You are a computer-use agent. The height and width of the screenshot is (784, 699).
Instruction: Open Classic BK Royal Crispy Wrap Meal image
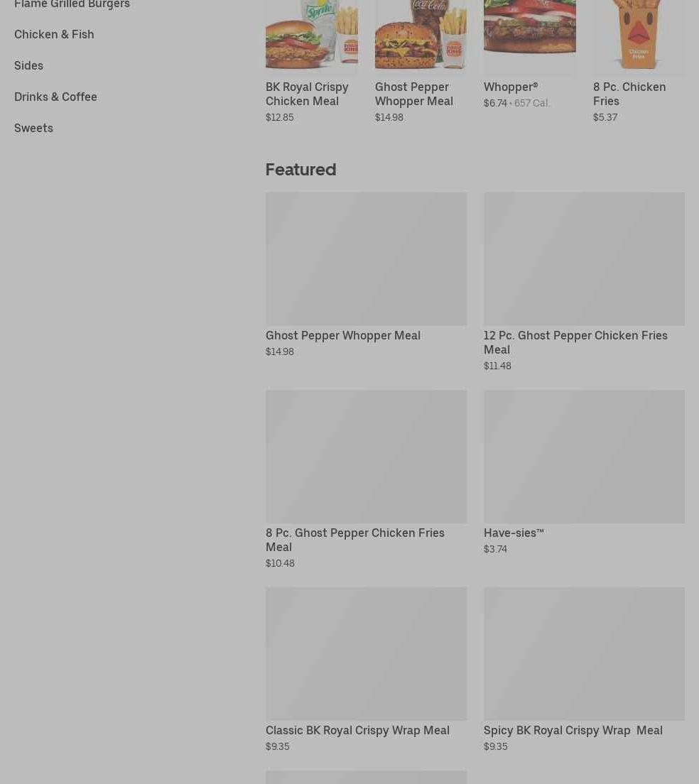[366, 653]
